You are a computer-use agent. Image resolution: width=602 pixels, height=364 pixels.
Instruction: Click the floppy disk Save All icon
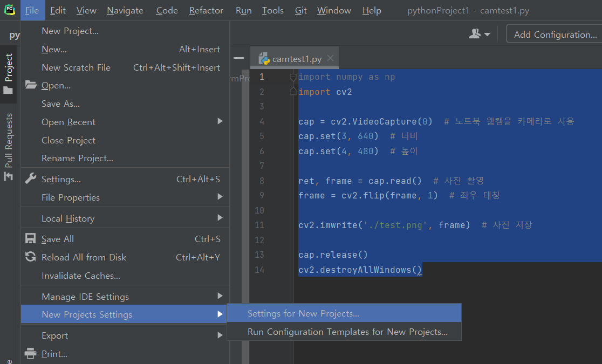click(31, 238)
